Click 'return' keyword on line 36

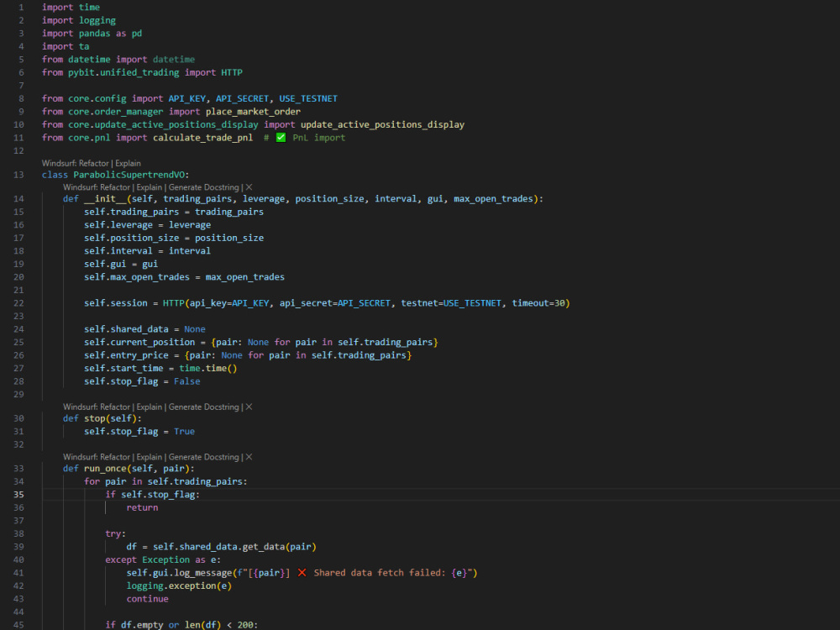point(142,507)
